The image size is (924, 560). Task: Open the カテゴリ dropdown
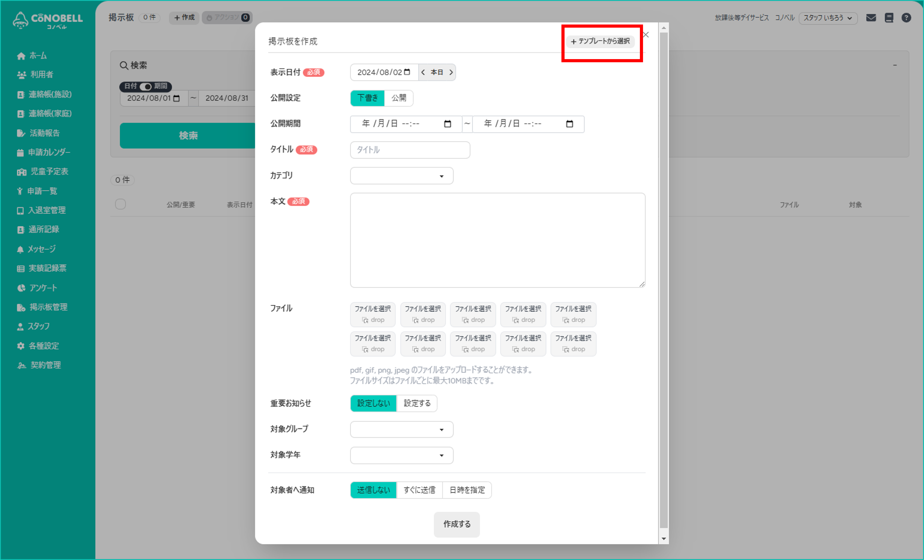click(x=402, y=176)
